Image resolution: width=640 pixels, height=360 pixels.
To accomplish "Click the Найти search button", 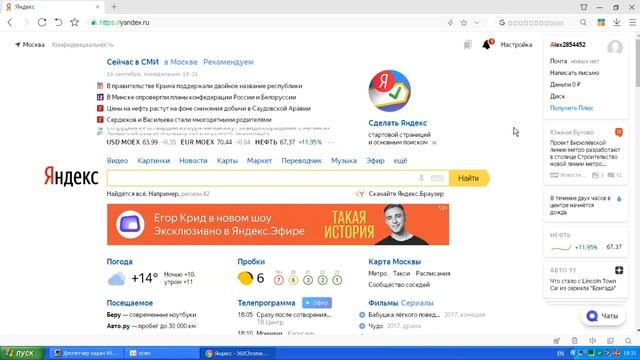I will coord(469,178).
